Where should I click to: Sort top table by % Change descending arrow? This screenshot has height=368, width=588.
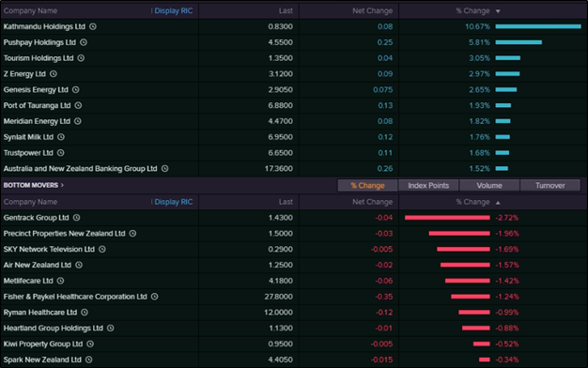point(498,11)
